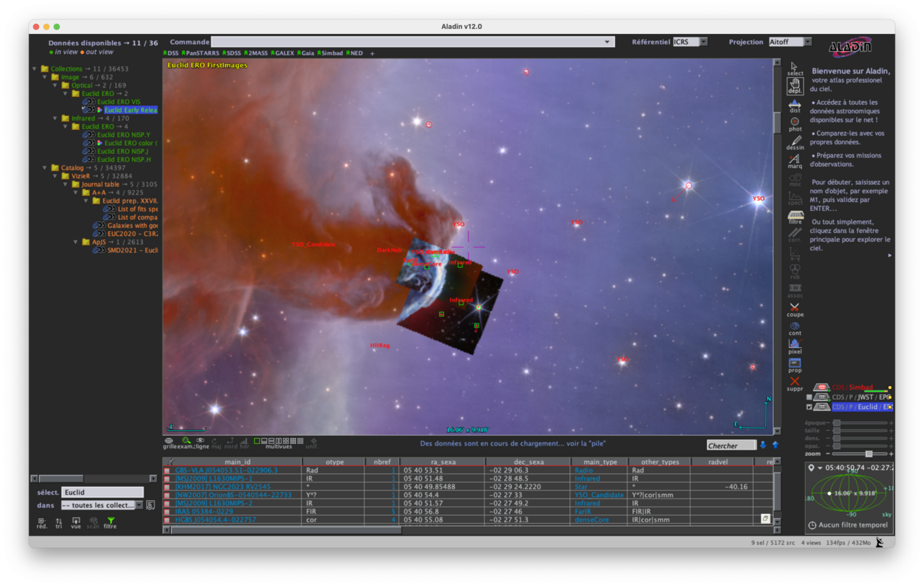Toggle the CDS/P/JWST layer checkbox
Viewport: 924px width, 586px height.
point(809,397)
